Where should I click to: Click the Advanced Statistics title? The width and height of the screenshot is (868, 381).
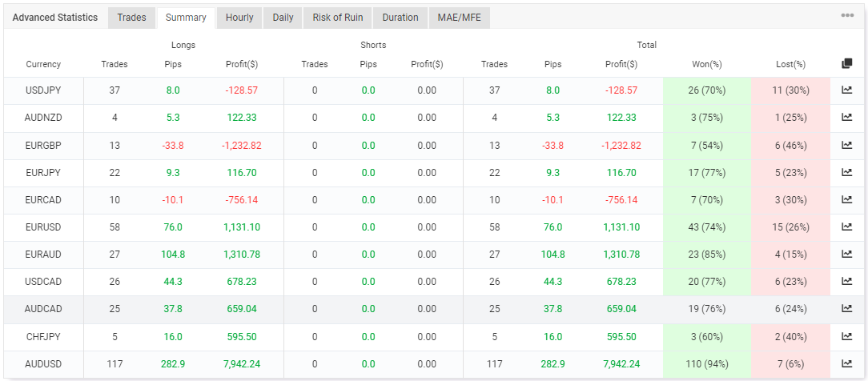click(x=54, y=18)
